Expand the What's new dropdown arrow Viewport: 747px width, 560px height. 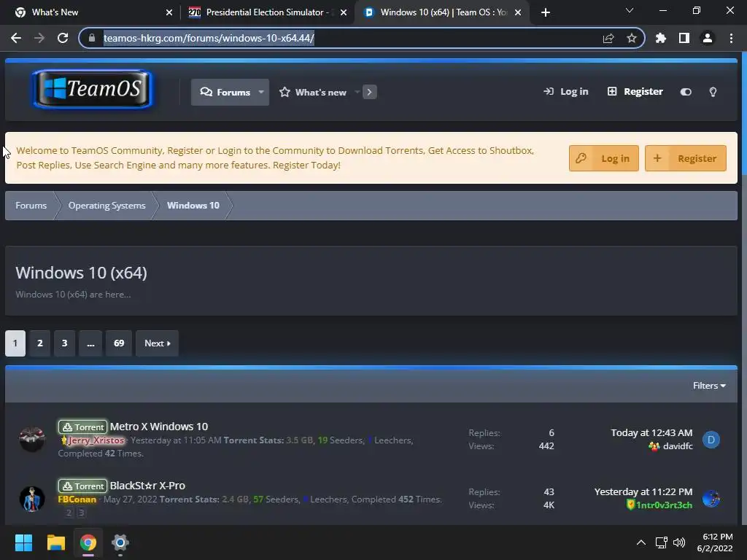(x=357, y=93)
